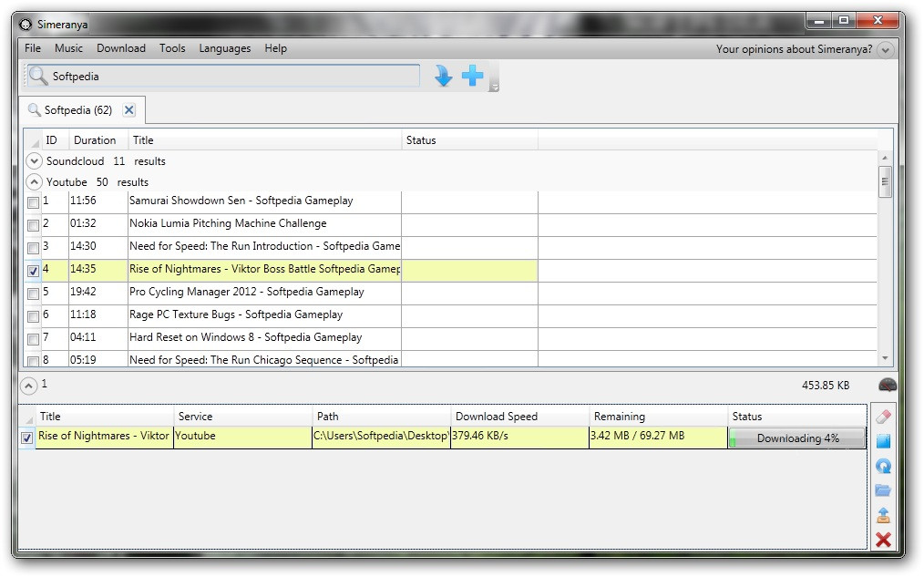This screenshot has height=577, width=924.
Task: Click the 453.85 KB total speed readout
Action: (x=826, y=386)
